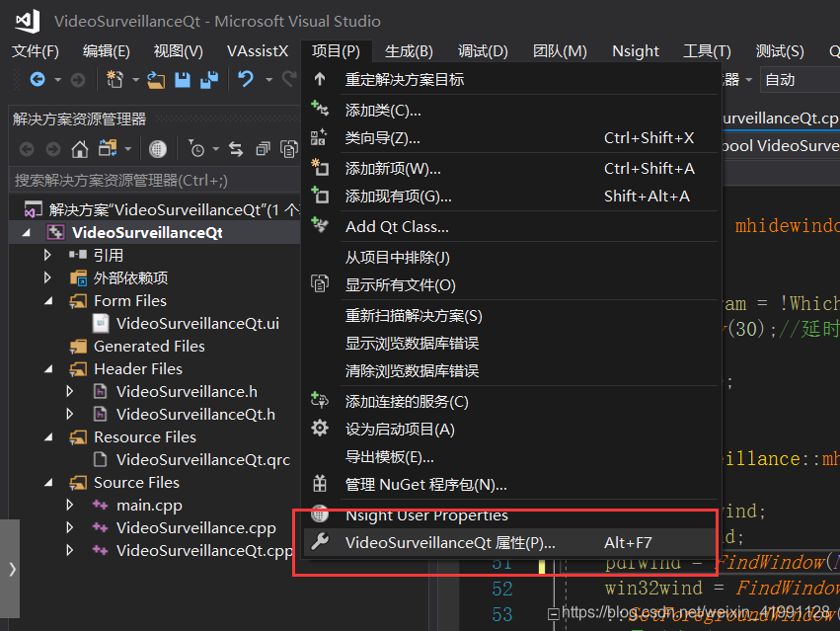This screenshot has height=631, width=840.
Task: Choose 添加现有项(G)... menu entry
Action: pyautogui.click(x=511, y=197)
